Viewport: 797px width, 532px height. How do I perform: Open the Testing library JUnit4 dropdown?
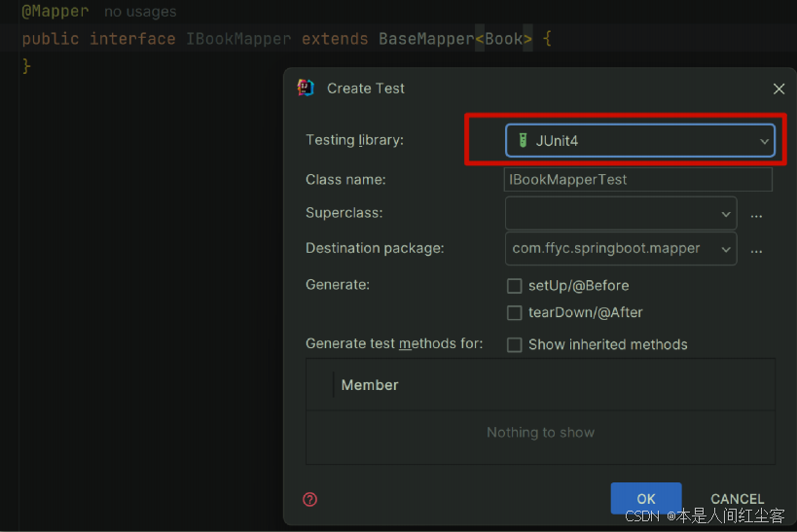pyautogui.click(x=640, y=140)
